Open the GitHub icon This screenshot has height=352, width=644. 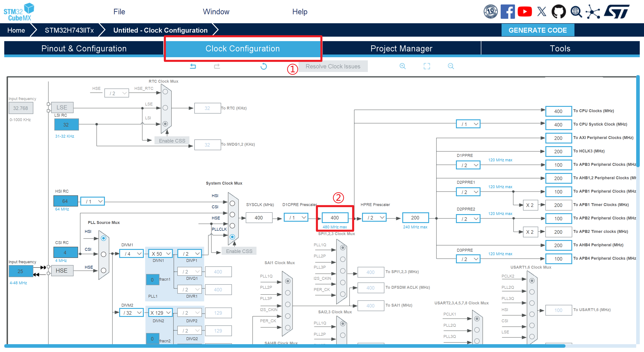click(559, 11)
